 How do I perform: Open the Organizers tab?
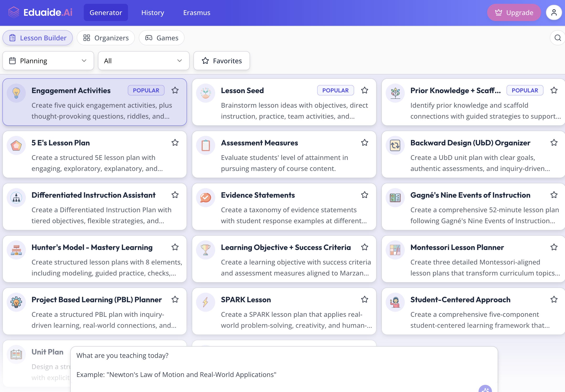(x=106, y=38)
